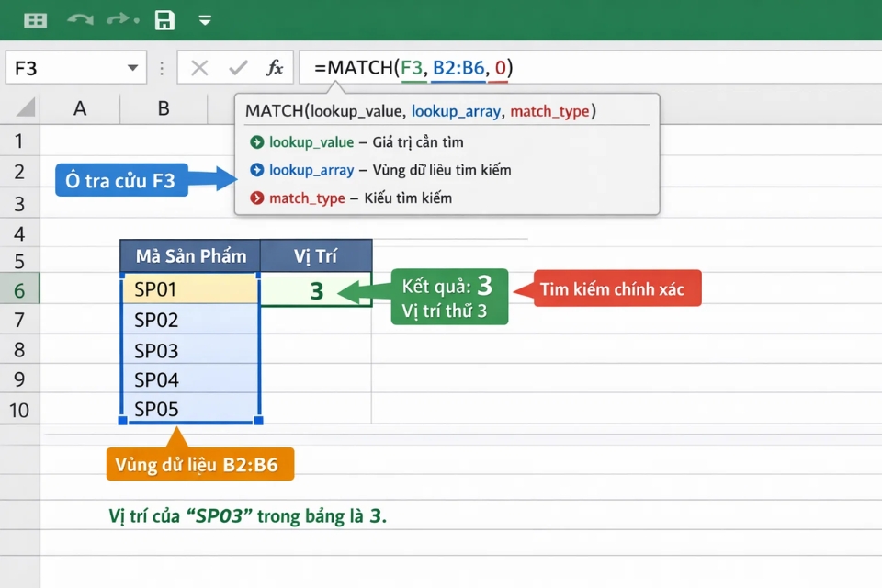Redo the last action with the Redo arrow

pos(118,20)
